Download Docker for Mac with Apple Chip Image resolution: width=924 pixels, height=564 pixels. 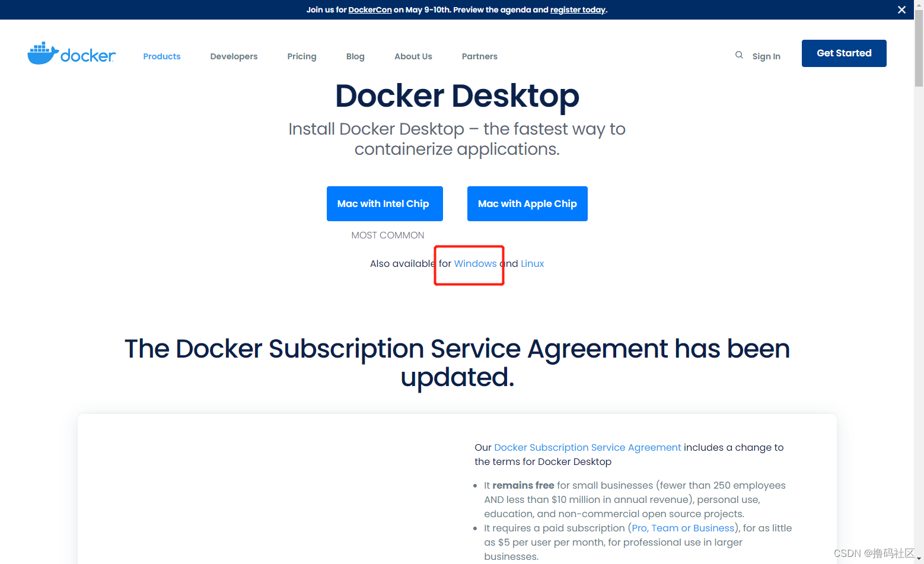(527, 203)
